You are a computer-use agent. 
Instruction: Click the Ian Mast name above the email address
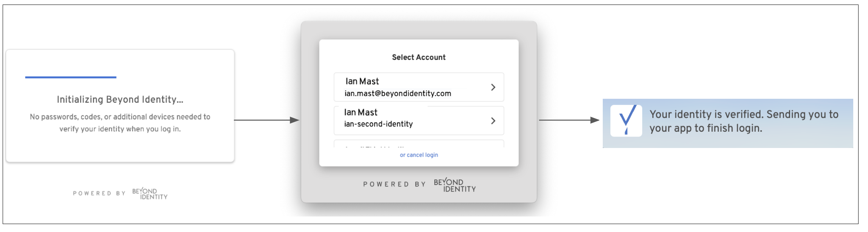(x=362, y=81)
